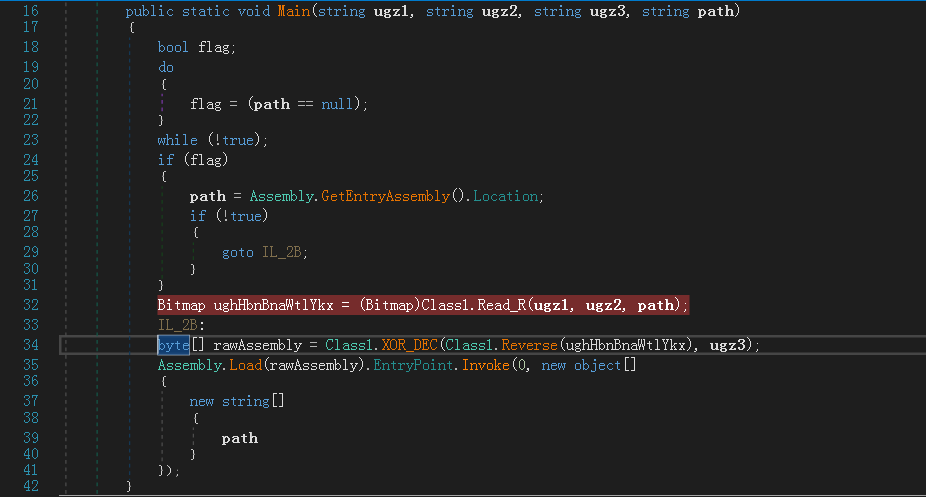Click 'rawAssembly' variable on line 34
Screen dimensions: 926x497
pos(257,345)
